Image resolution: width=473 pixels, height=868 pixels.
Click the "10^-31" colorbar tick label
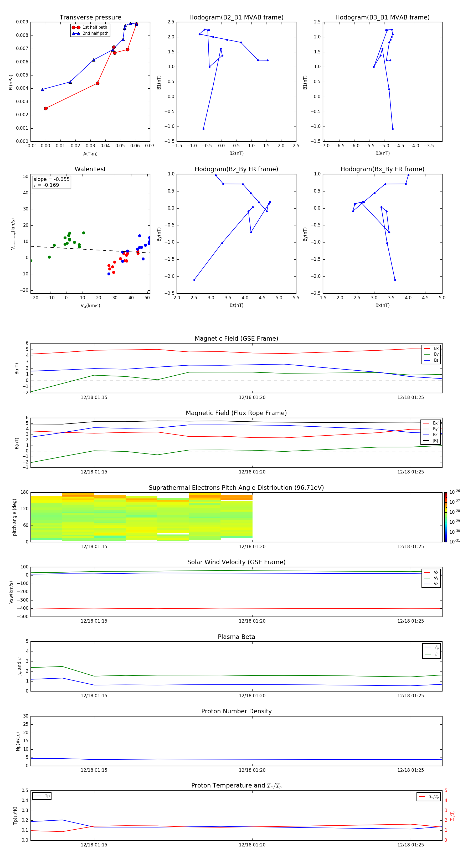pyautogui.click(x=455, y=542)
